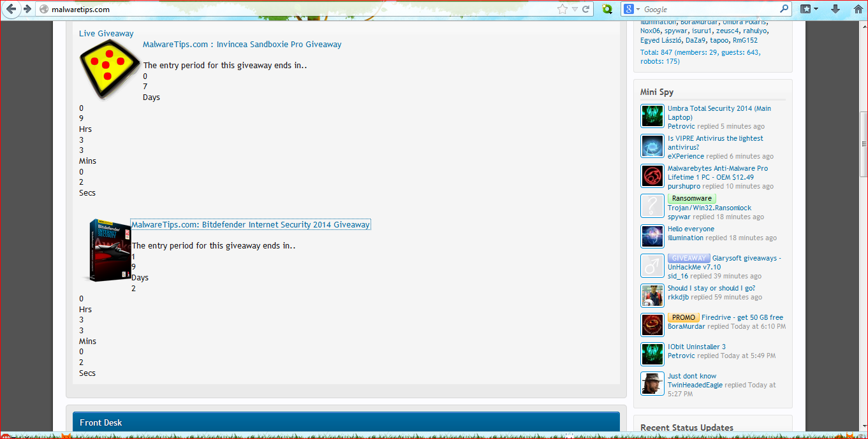The height and width of the screenshot is (439, 868).
Task: Open the Downloads arrow icon
Action: [x=835, y=9]
